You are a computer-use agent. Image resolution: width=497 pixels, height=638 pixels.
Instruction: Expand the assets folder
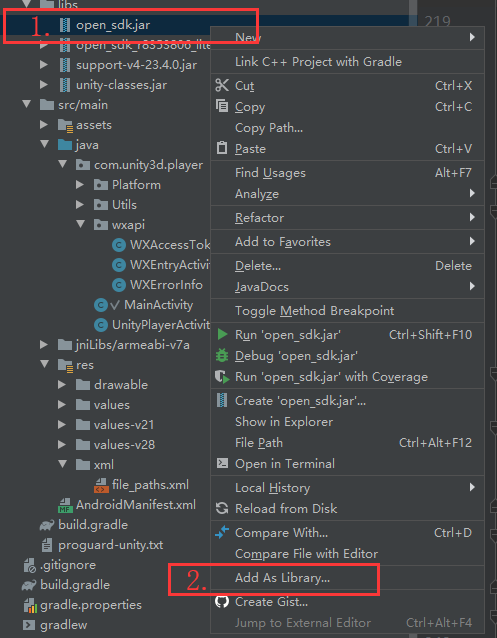coord(44,125)
